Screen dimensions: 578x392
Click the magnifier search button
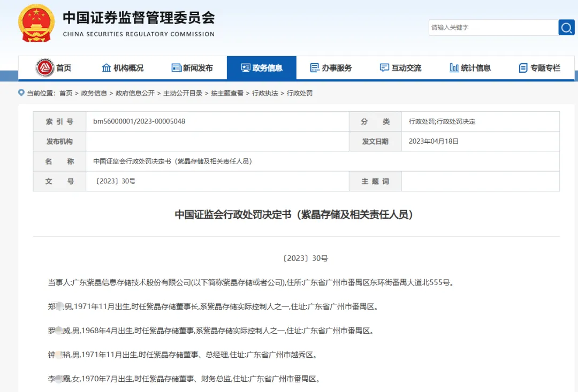coord(566,28)
